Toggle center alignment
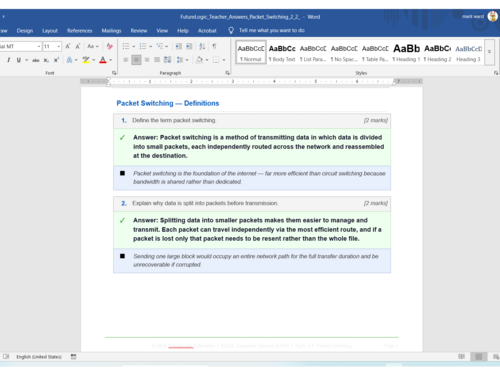500x375 pixels. point(136,60)
